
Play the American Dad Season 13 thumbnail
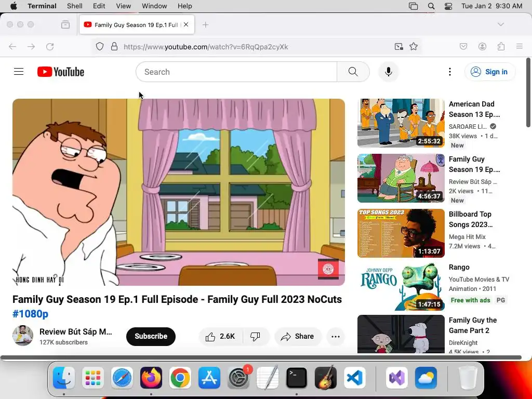pos(401,123)
